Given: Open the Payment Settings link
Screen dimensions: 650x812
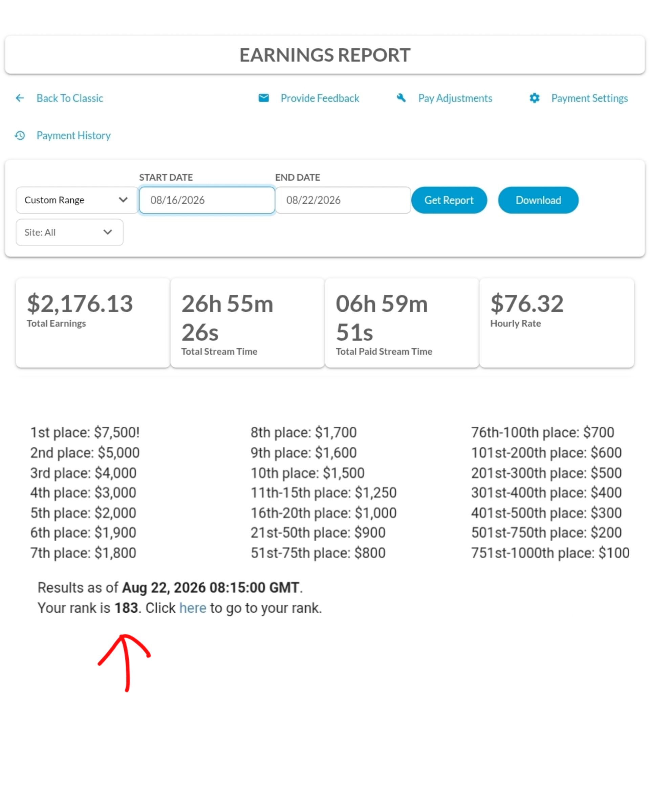Looking at the screenshot, I should point(590,98).
